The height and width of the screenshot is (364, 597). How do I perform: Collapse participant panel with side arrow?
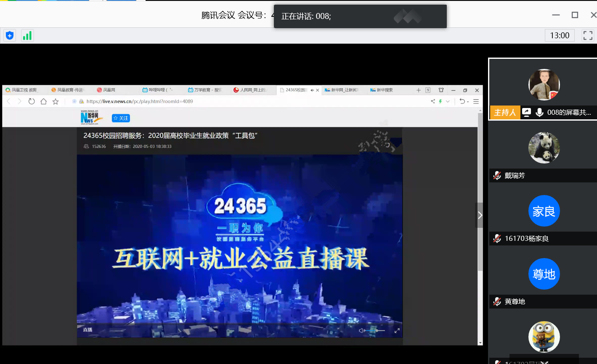click(x=479, y=215)
